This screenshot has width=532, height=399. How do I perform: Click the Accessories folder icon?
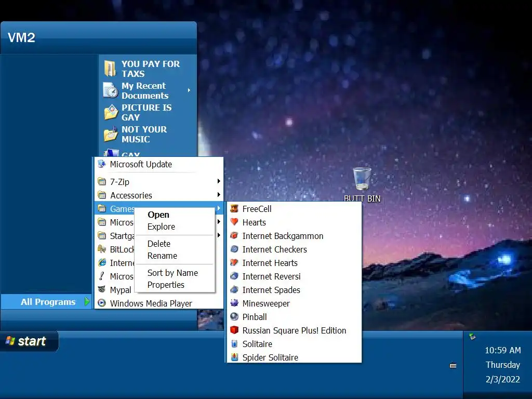[x=102, y=195]
